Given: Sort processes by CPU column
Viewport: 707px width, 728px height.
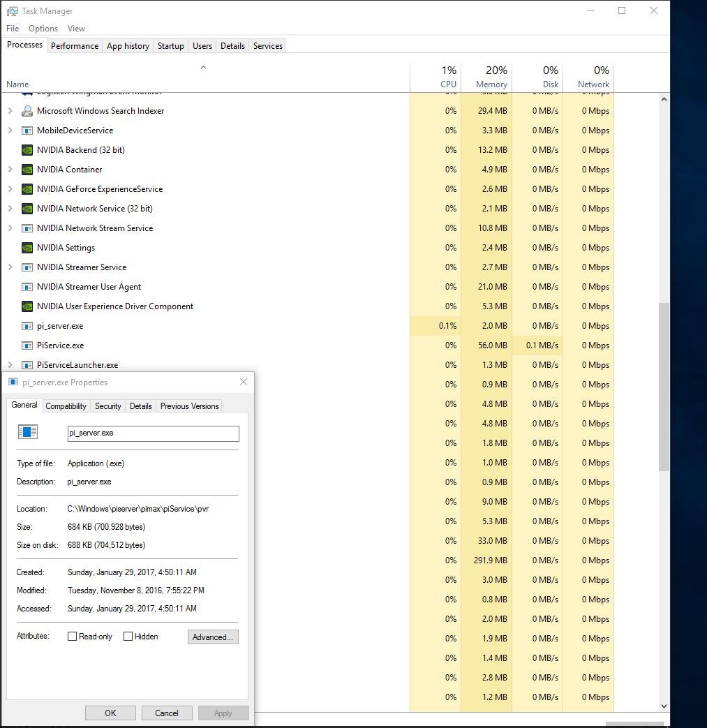Looking at the screenshot, I should [436, 77].
